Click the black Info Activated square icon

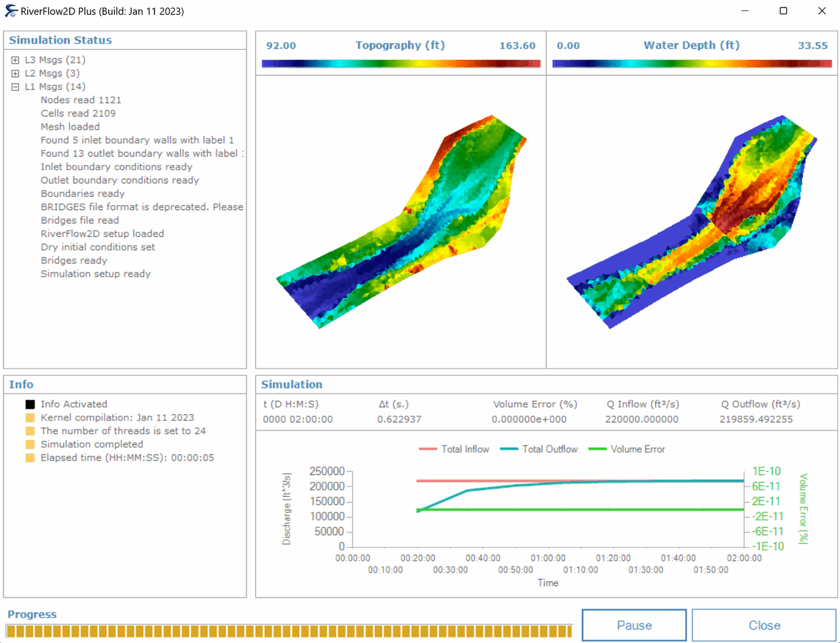click(30, 404)
